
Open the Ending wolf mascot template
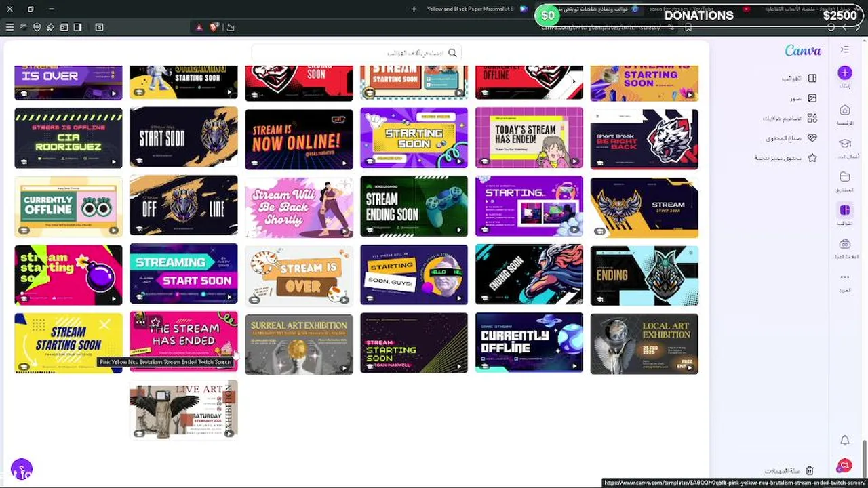point(644,274)
